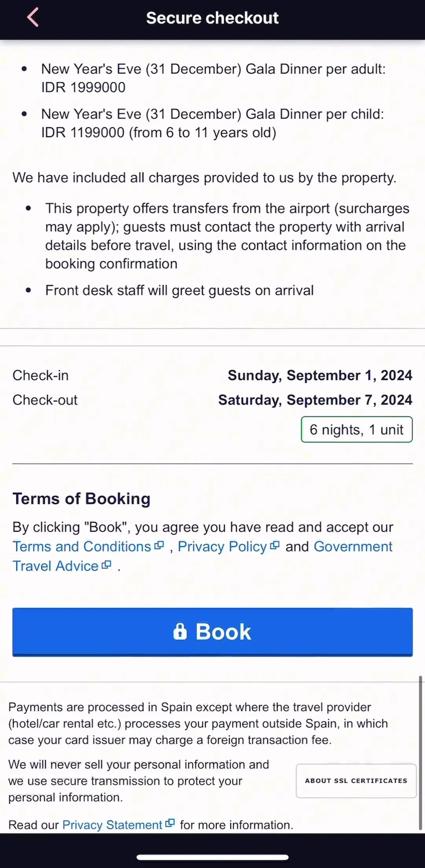Click the lock icon on Book button
The height and width of the screenshot is (868, 425).
coord(180,631)
